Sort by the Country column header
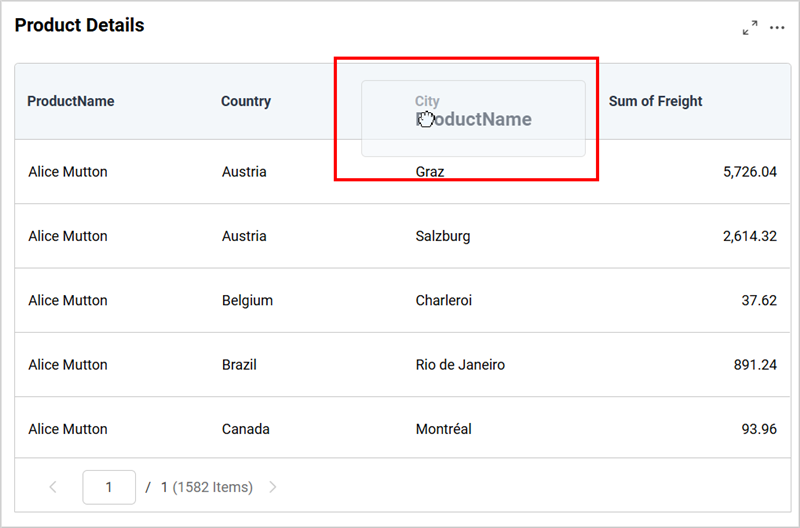 (x=246, y=101)
